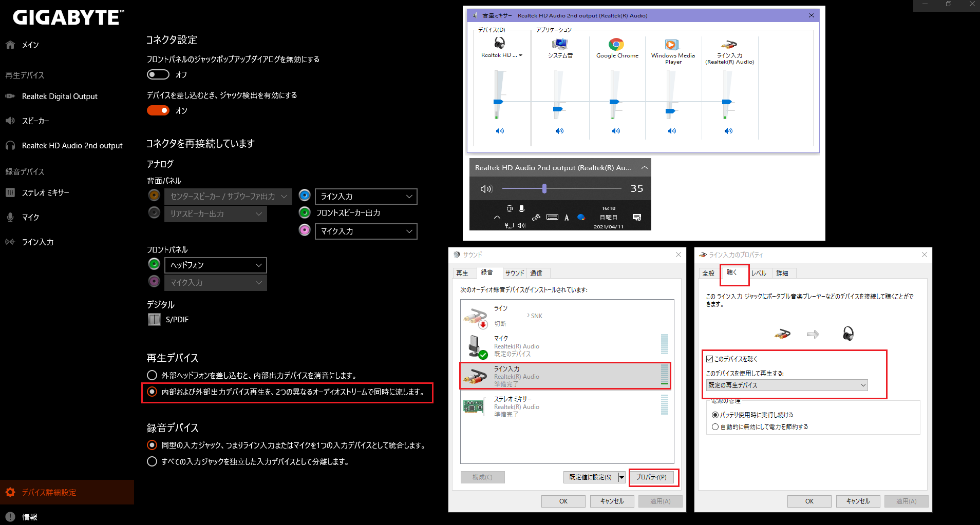Click Google Chrome app icon in mixer
The height and width of the screenshot is (525, 980).
(616, 44)
